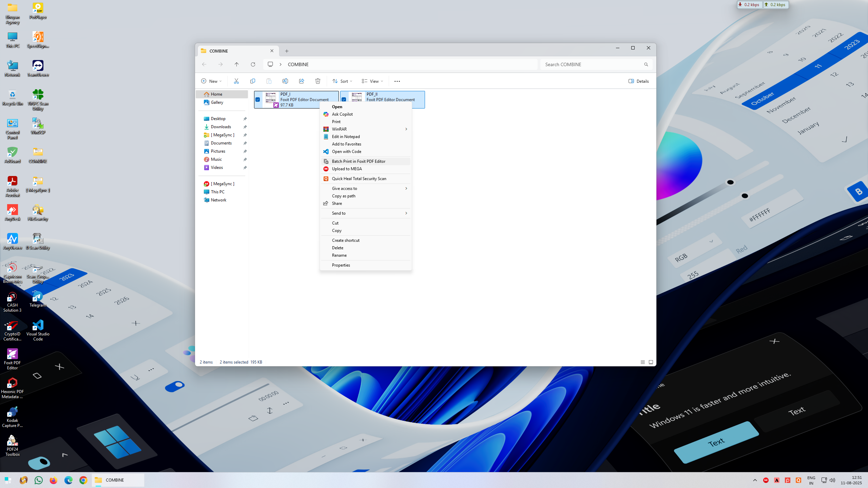Refresh the COMBINE folder view
The width and height of the screenshot is (868, 488).
click(253, 64)
